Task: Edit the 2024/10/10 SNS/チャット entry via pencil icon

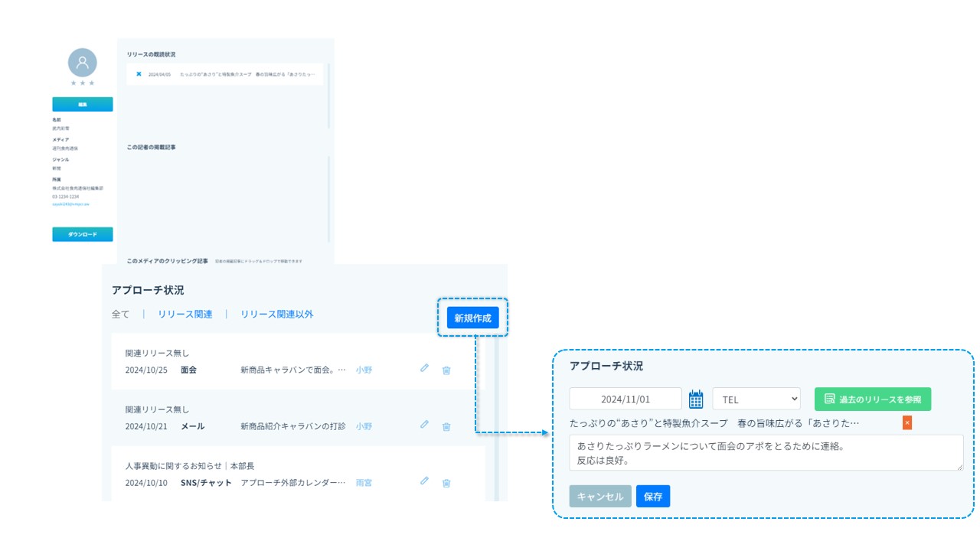Action: (x=424, y=481)
